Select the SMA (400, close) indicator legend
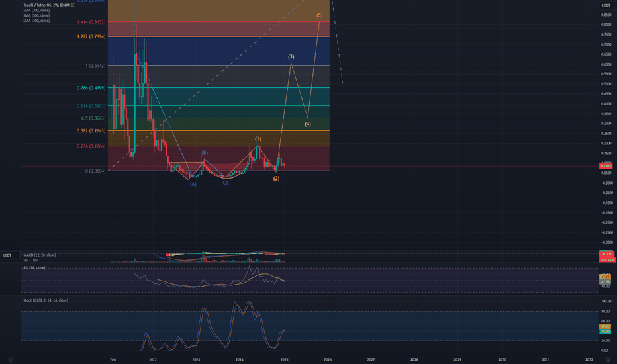617x364 pixels. coord(36,21)
